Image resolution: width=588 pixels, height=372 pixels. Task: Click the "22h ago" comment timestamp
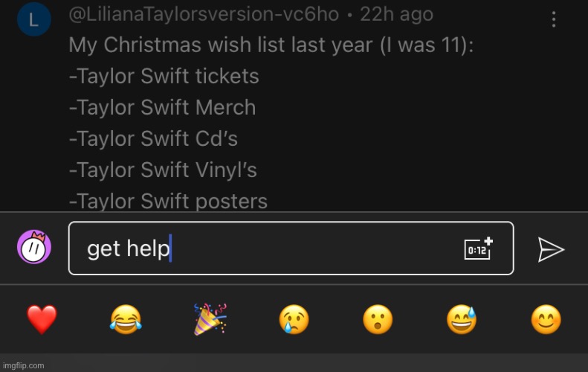click(397, 14)
